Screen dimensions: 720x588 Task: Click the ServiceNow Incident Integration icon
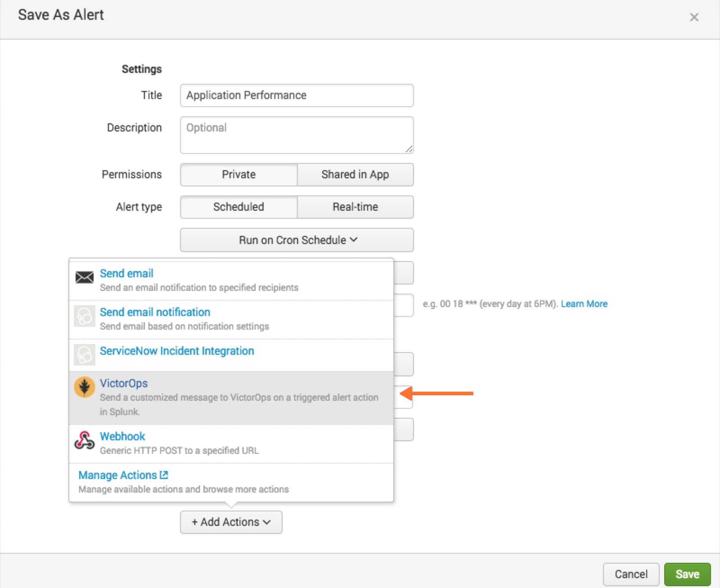pyautogui.click(x=84, y=355)
